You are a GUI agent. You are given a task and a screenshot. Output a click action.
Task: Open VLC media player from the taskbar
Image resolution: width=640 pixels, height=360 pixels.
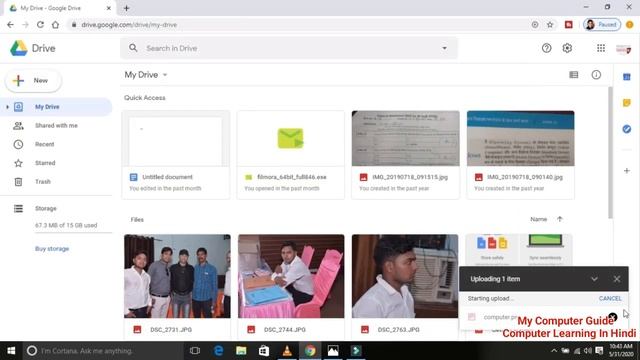pos(287,351)
